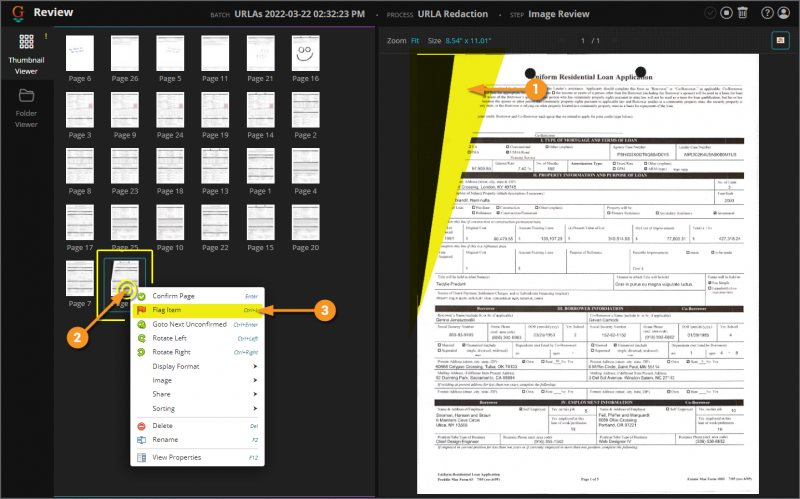
Task: Click the Fit zoom link
Action: tap(415, 41)
